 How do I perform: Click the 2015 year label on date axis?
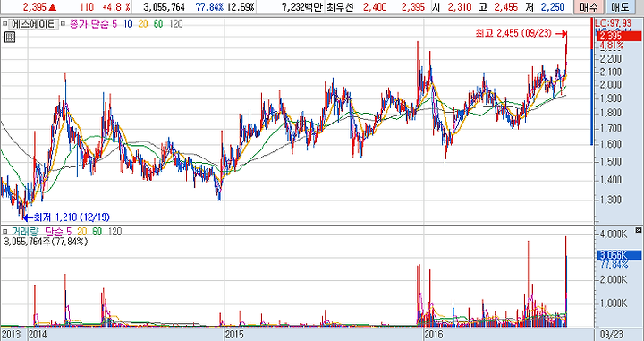[x=235, y=335]
